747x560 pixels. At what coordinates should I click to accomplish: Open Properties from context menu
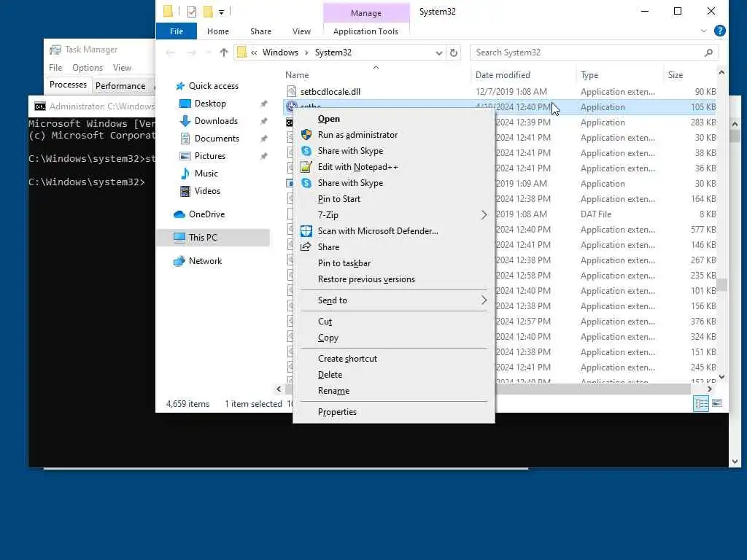[337, 412]
